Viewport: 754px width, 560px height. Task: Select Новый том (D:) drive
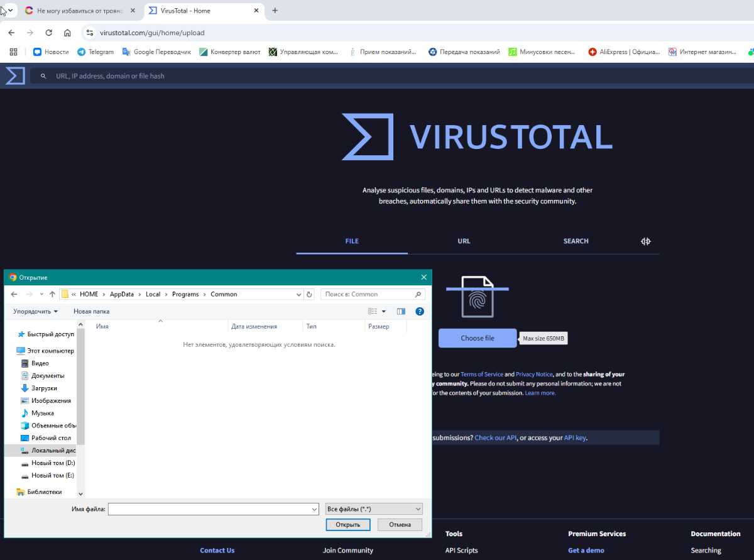52,463
